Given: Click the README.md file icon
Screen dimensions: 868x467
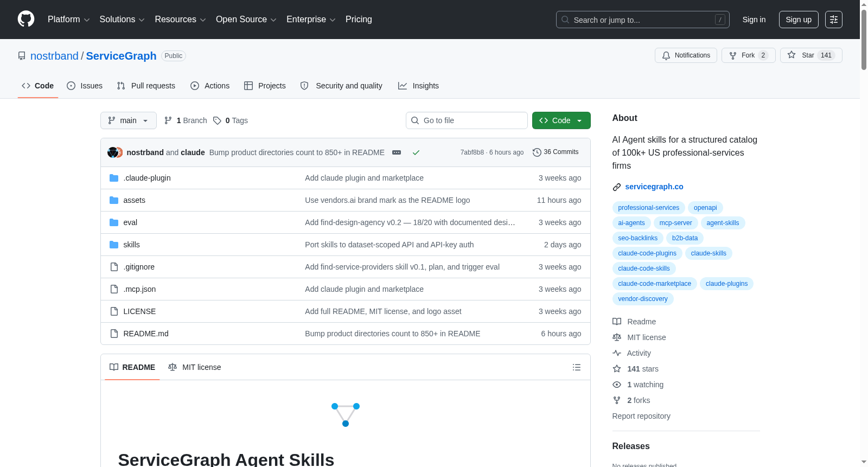Looking at the screenshot, I should tap(114, 334).
